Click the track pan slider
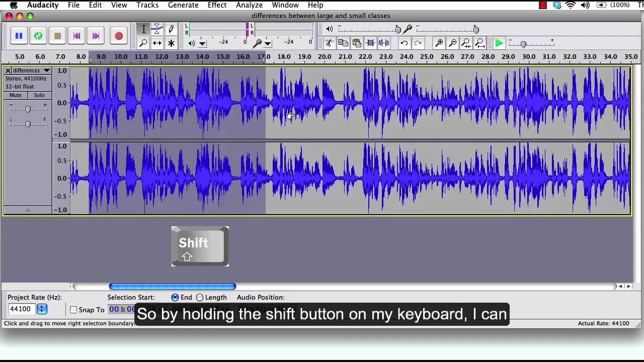This screenshot has width=644, height=362. click(28, 123)
